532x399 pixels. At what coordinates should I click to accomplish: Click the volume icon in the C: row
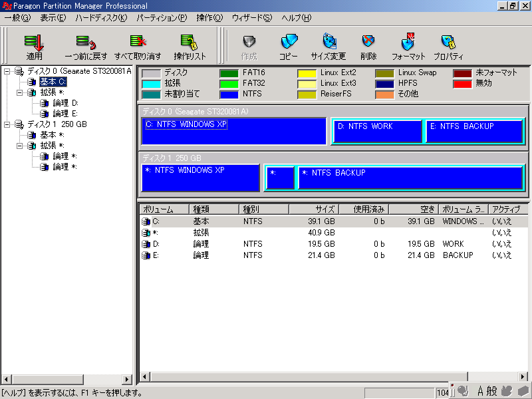(x=146, y=221)
